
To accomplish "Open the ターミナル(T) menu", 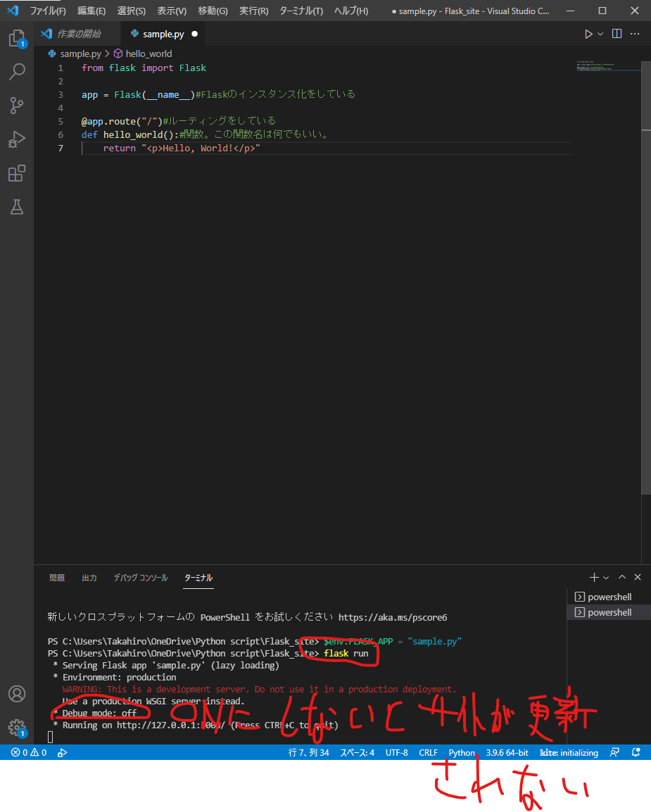I will pos(301,11).
